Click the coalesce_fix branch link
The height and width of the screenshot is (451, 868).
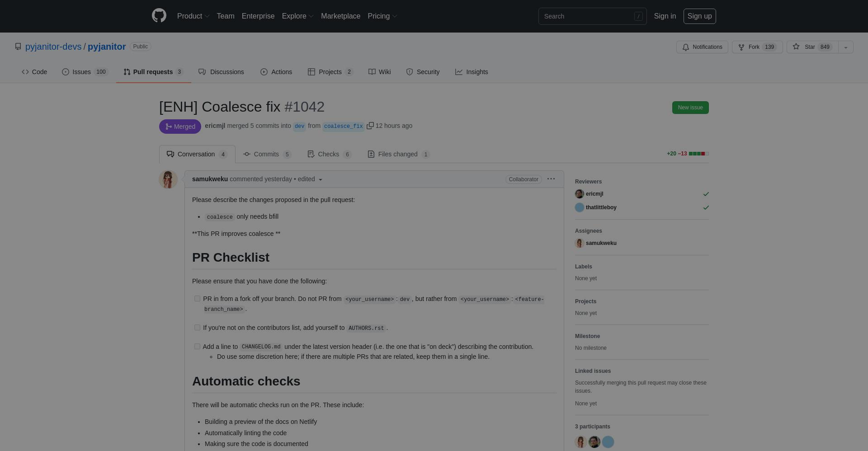[x=344, y=126]
